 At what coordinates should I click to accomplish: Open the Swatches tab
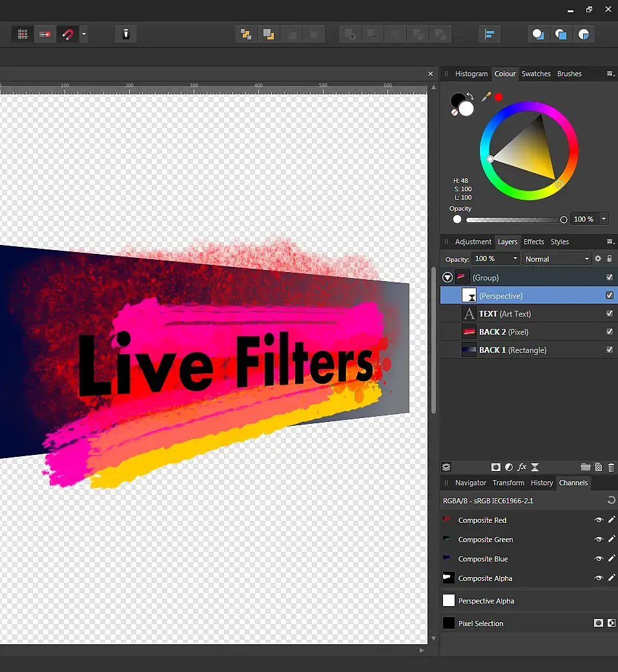(x=536, y=74)
